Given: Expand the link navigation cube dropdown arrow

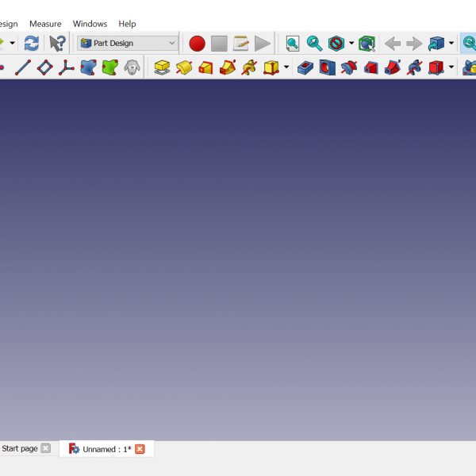Looking at the screenshot, I should point(451,44).
